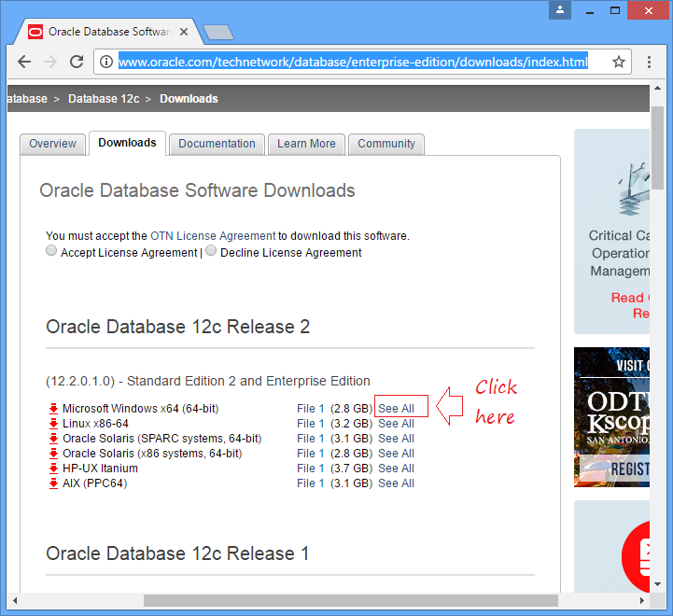Screen dimensions: 673x616
Task: Click See All for Oracle Solaris SPARC
Action: (396, 439)
